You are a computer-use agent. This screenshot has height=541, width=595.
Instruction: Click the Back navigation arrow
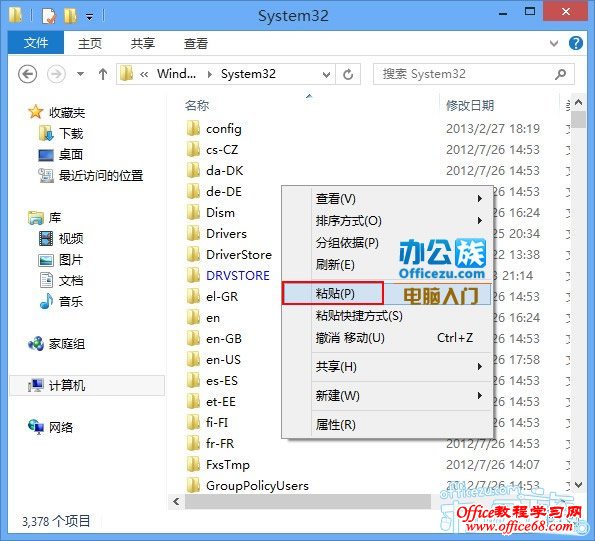point(28,74)
